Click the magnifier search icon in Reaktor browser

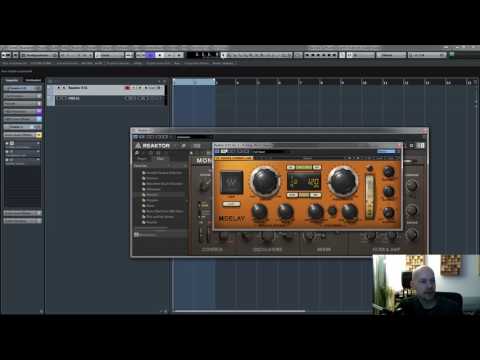(137, 153)
